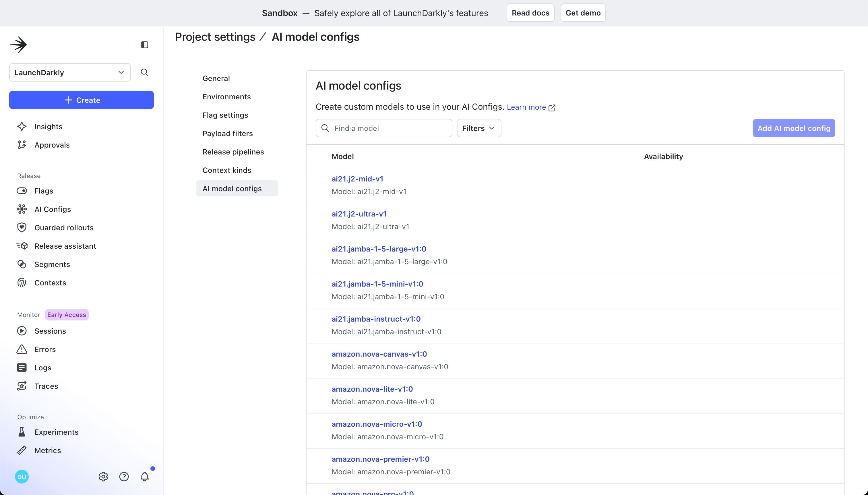Click 'Model: ai21.j2-mid-v1' description text
The width and height of the screenshot is (868, 495).
(x=369, y=192)
